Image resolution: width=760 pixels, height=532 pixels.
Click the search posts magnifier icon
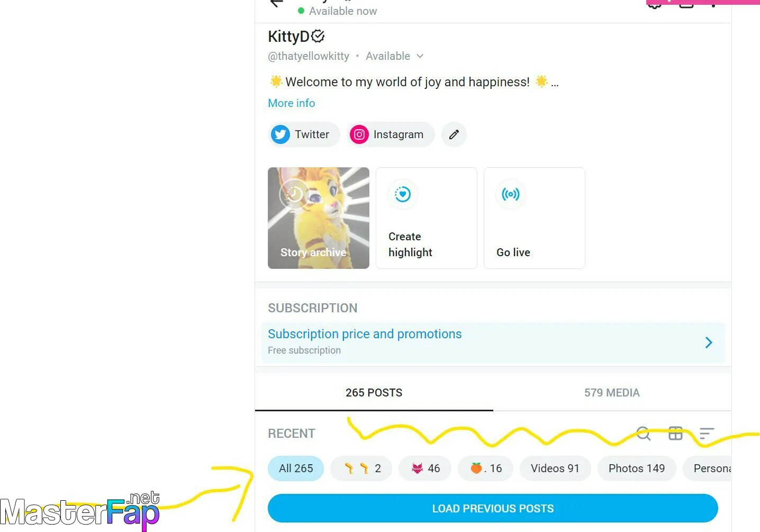pos(643,434)
